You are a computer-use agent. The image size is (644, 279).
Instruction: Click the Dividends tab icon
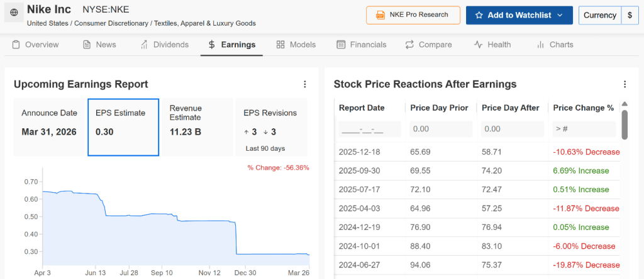click(x=144, y=45)
